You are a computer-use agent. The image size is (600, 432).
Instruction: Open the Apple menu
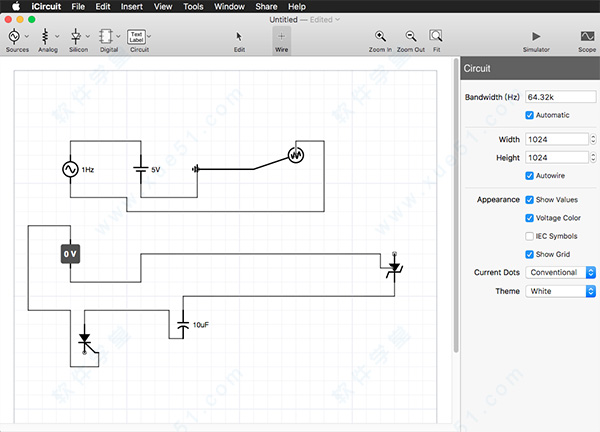[16, 7]
